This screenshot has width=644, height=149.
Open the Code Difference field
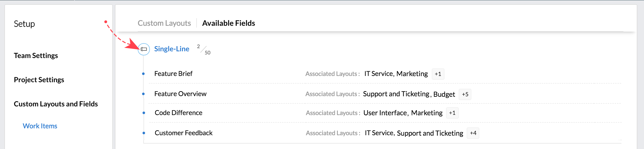[x=178, y=113]
